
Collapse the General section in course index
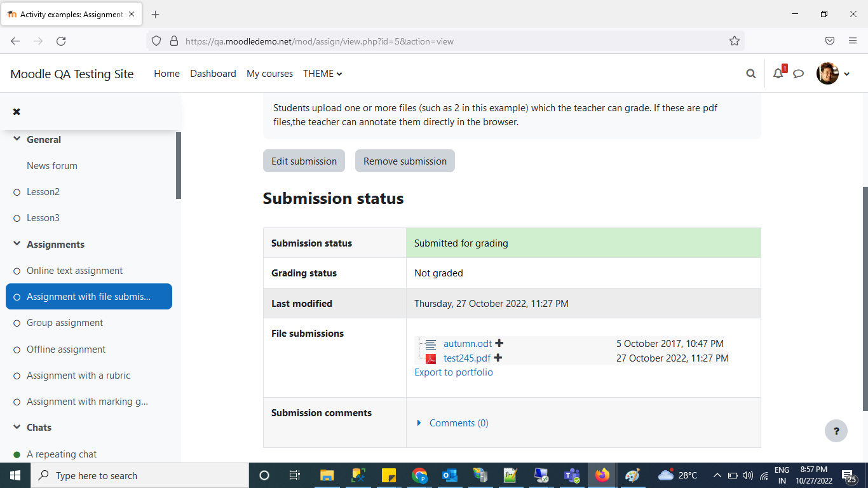17,139
